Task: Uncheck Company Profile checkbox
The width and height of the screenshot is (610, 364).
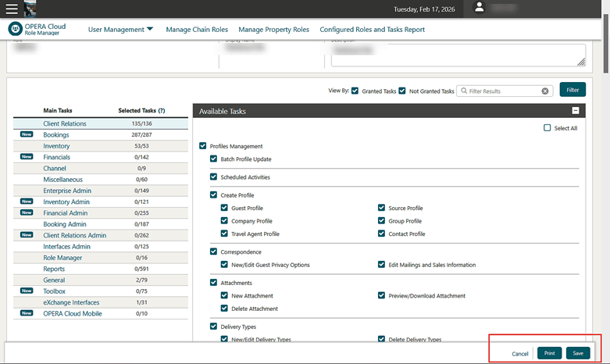Action: (x=224, y=220)
